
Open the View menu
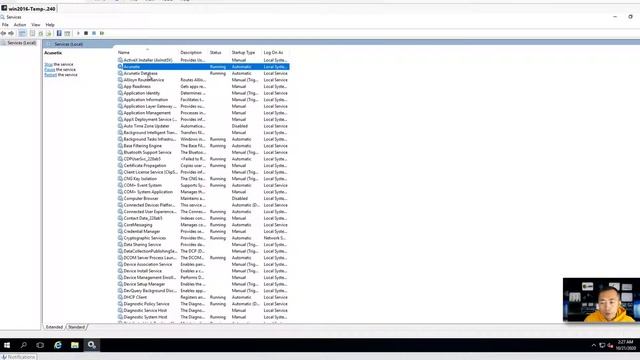(x=36, y=25)
